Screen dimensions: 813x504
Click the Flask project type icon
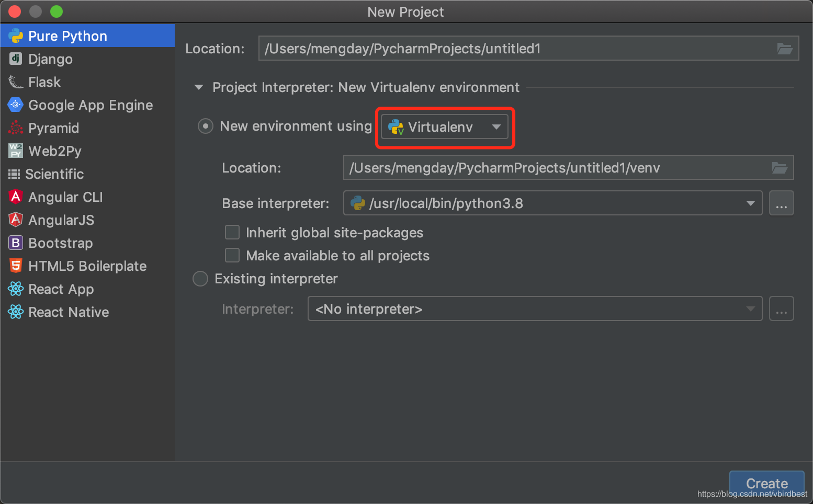[x=16, y=82]
